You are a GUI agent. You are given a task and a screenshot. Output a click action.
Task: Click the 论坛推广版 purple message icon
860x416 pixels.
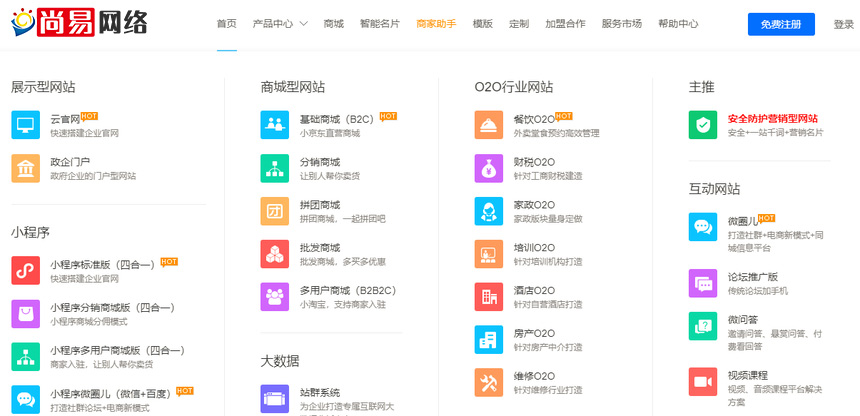point(703,283)
